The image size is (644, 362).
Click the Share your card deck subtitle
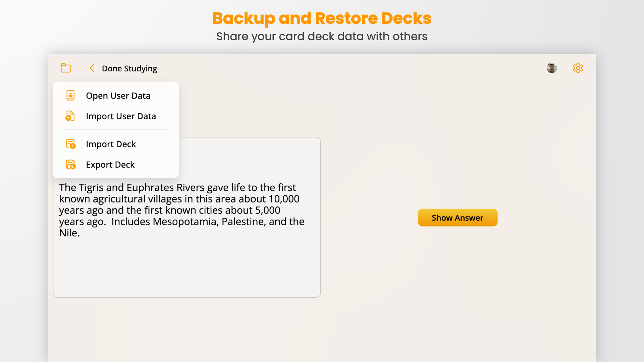tap(322, 36)
